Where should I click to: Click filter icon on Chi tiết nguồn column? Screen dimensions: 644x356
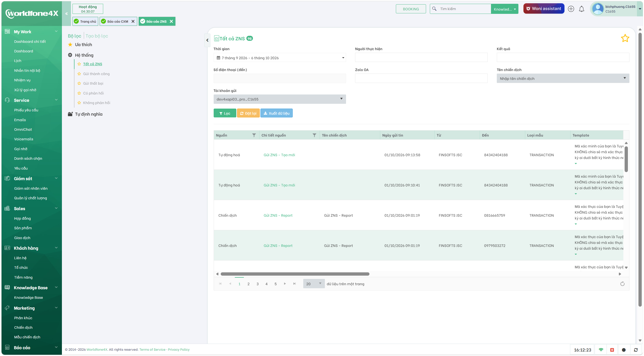(314, 135)
